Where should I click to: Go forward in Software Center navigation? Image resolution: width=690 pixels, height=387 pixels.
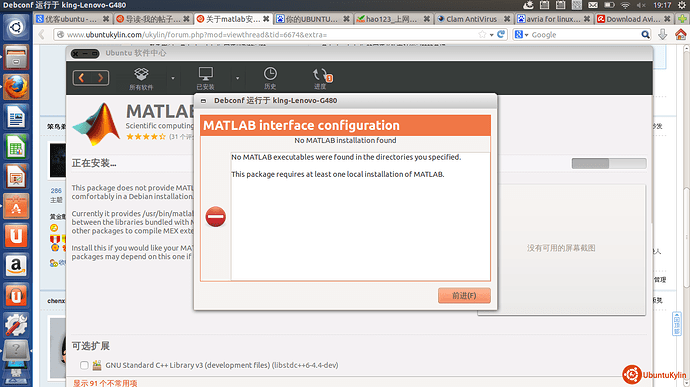pos(100,78)
